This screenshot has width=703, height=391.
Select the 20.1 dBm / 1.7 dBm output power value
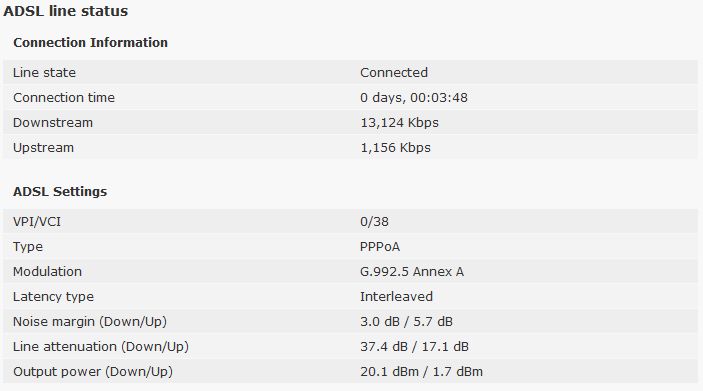pyautogui.click(x=421, y=372)
